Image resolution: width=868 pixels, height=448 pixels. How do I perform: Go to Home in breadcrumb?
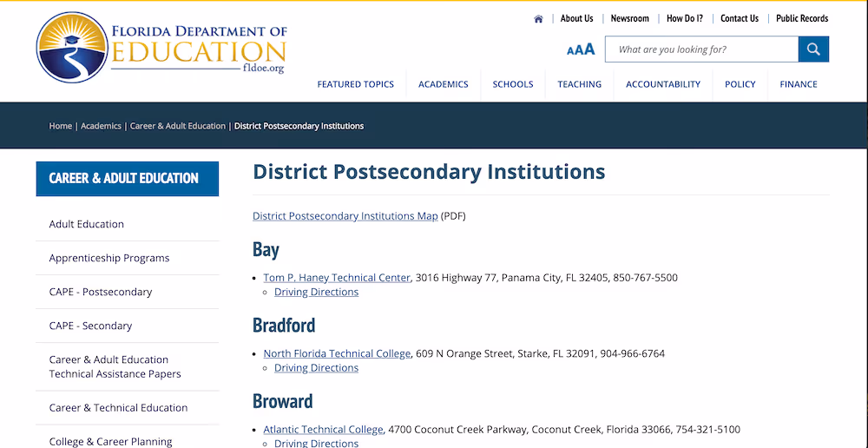point(61,126)
